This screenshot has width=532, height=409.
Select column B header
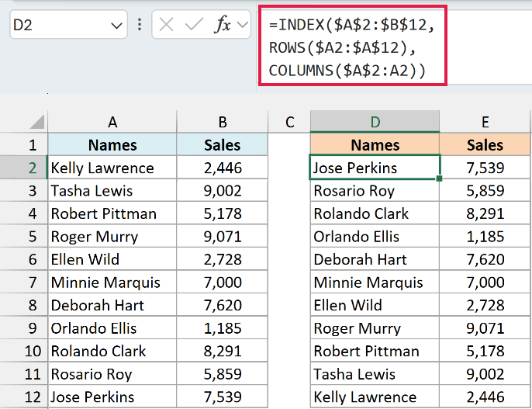point(223,122)
